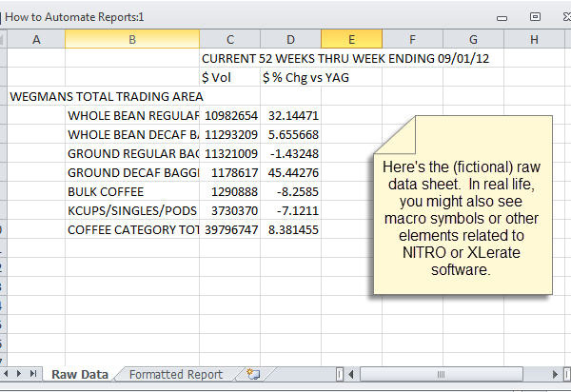
Task: Go to the previous sheet tab arrow
Action: (x=7, y=373)
